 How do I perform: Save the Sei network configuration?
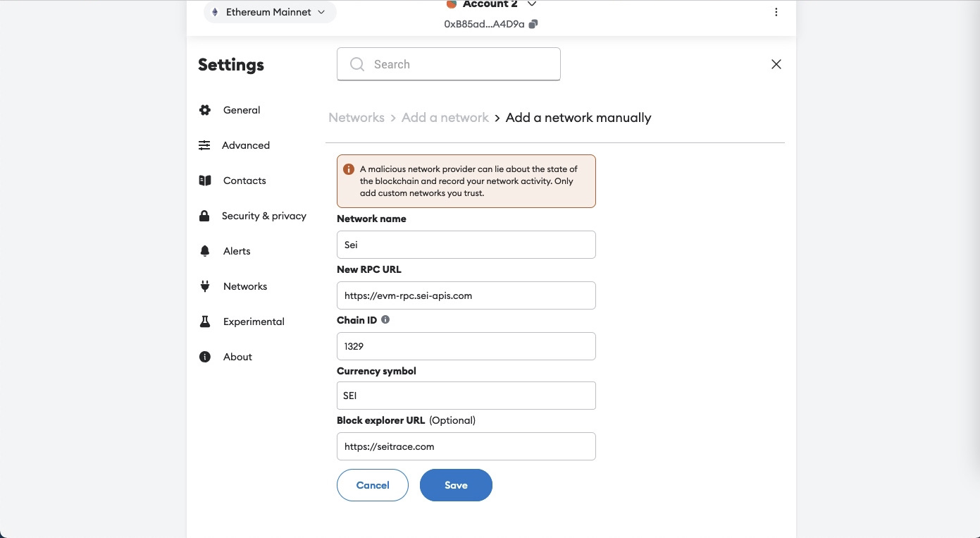(x=456, y=485)
